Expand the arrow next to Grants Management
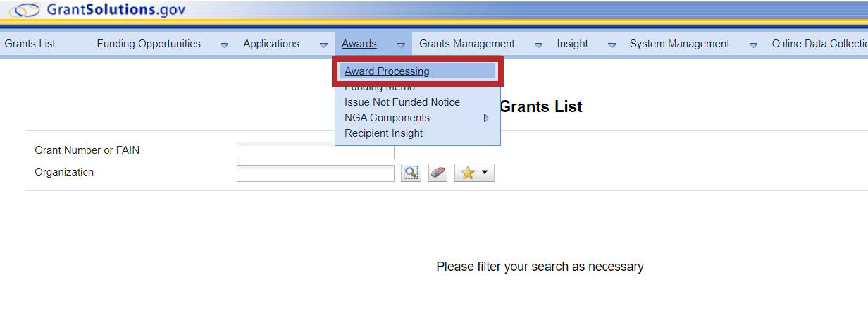This screenshot has width=868, height=335. 538,44
